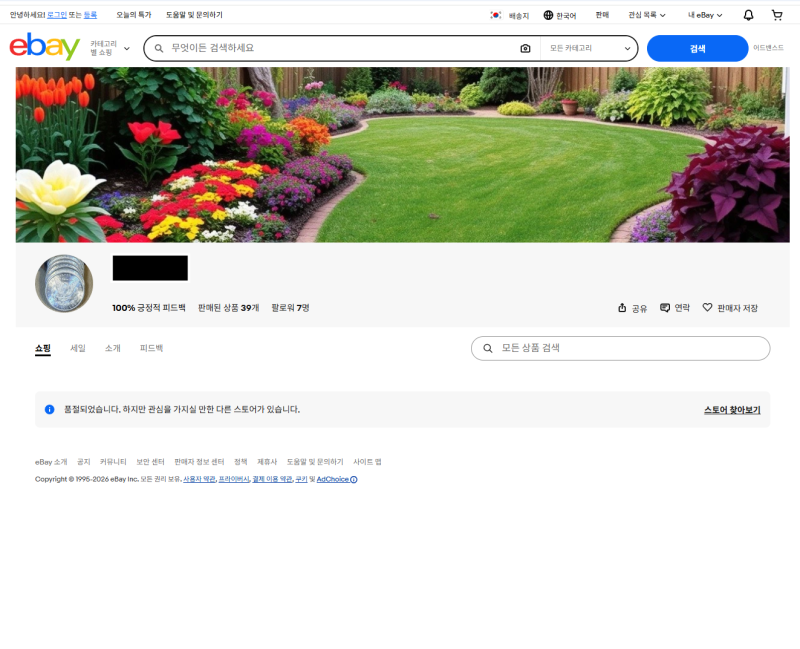Screen dimensions: 800x649
Task: Click 팔로워 7명 text
Action: tap(290, 308)
